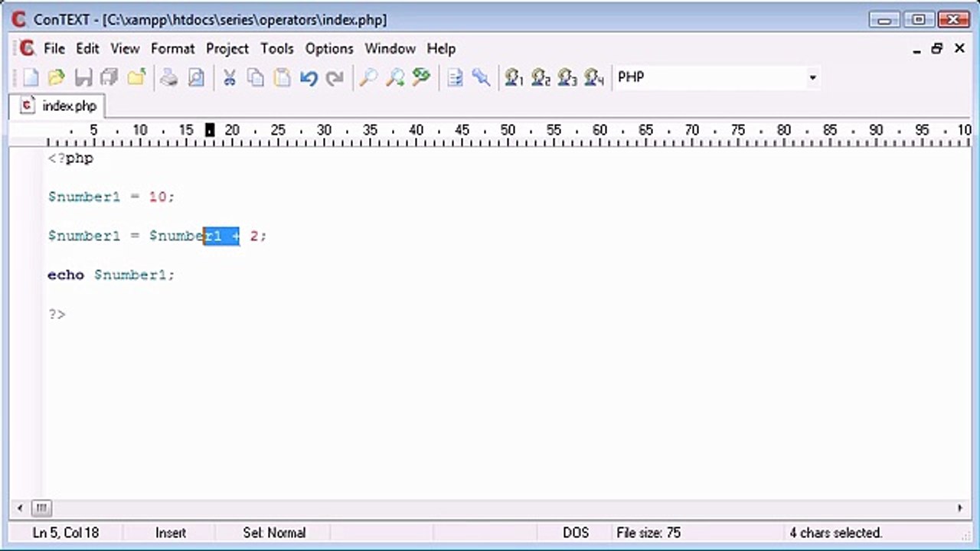Click the 'echo' keyword
Screen dimensions: 980x551
pyautogui.click(x=66, y=275)
